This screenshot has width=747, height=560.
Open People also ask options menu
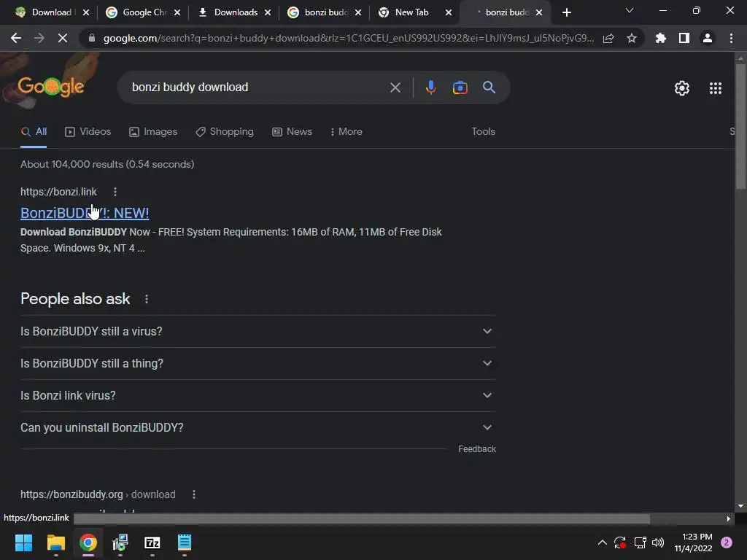point(146,299)
